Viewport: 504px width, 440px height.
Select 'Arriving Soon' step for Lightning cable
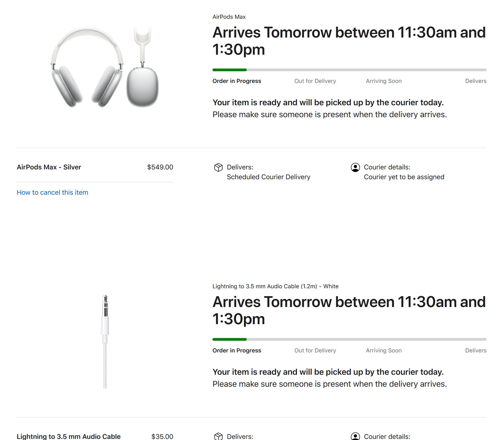pos(383,351)
